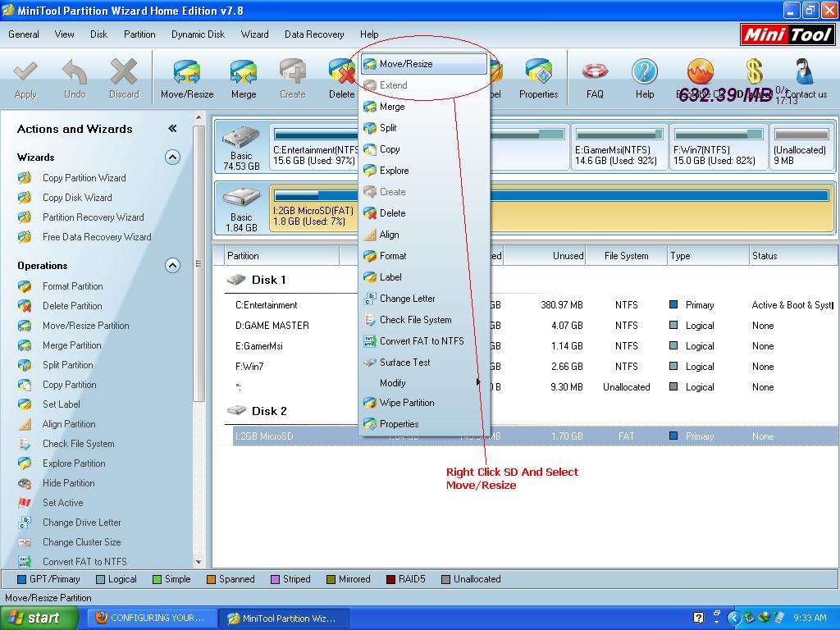Select Wipe Partition in context menu
Image resolution: width=840 pixels, height=630 pixels.
424,403
